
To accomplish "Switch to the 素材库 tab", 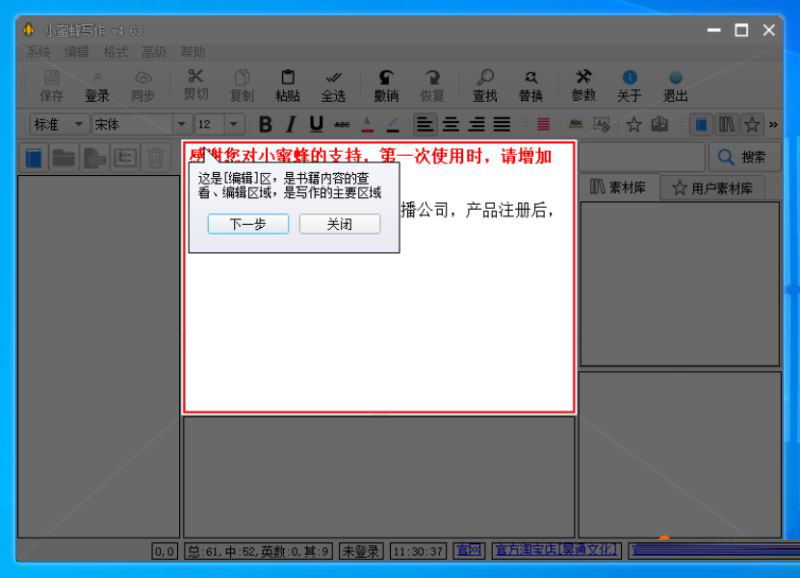I will point(619,187).
